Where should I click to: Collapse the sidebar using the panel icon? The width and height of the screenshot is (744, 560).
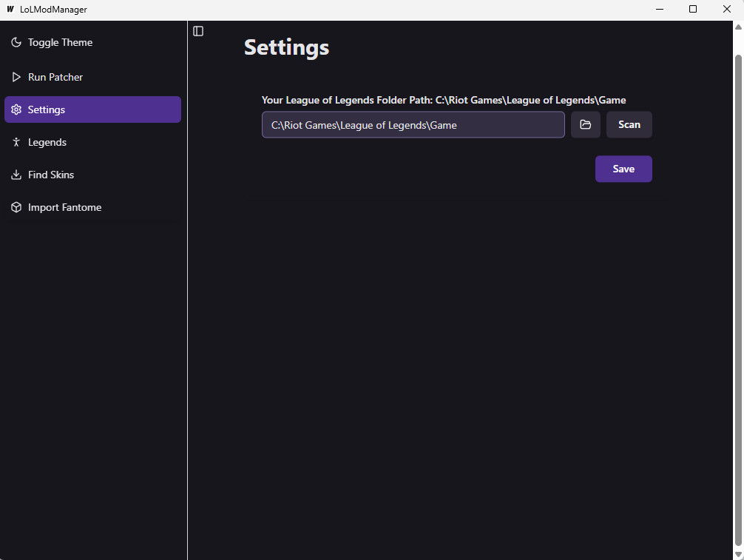pyautogui.click(x=197, y=30)
